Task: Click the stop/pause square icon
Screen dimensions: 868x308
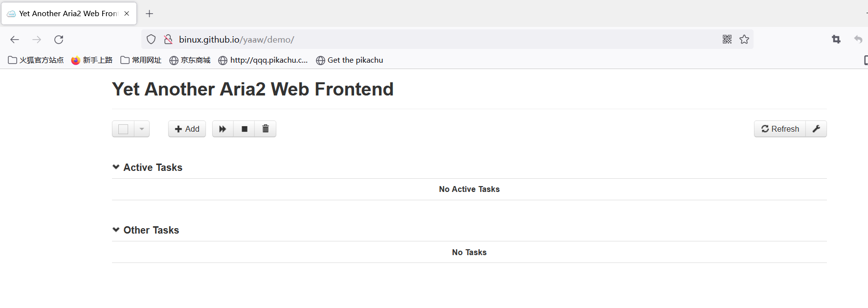Action: pyautogui.click(x=245, y=129)
